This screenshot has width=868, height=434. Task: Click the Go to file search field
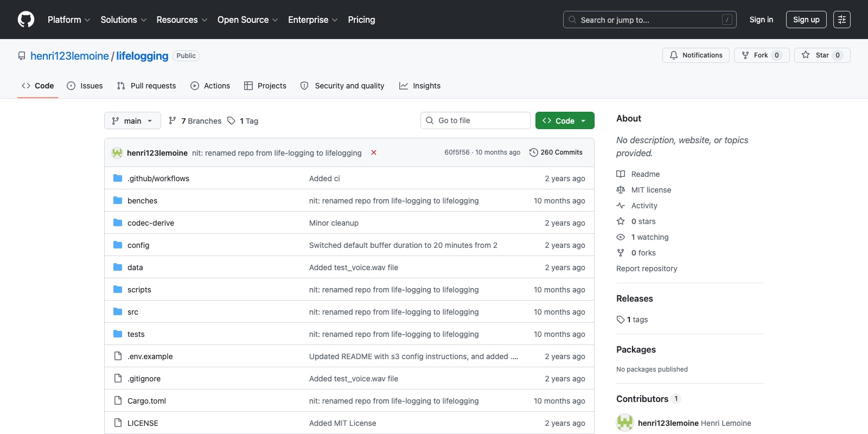coord(476,120)
